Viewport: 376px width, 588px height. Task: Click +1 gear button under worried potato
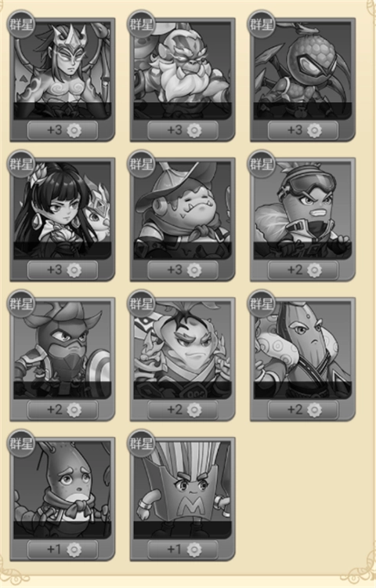63,550
